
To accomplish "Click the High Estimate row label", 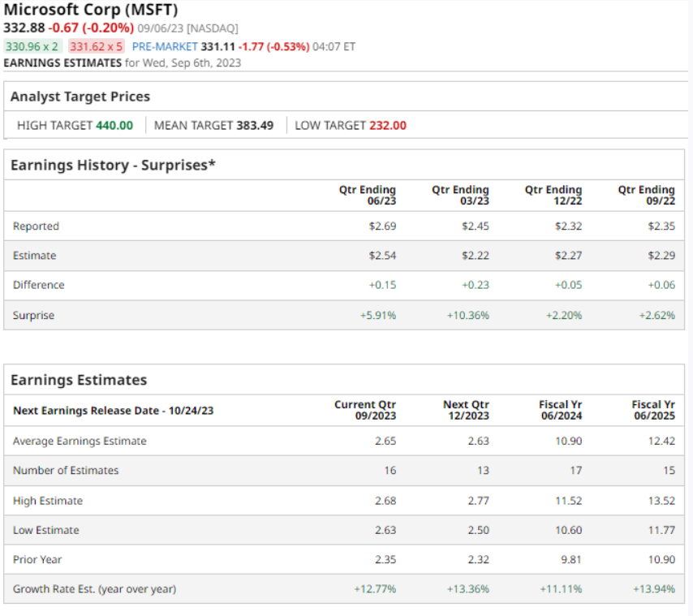I will (48, 501).
